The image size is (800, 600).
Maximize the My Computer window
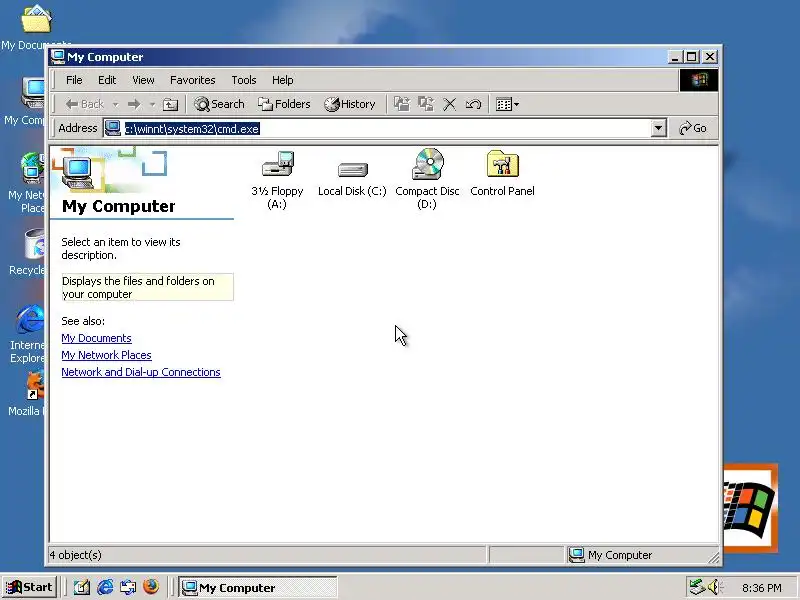(691, 57)
